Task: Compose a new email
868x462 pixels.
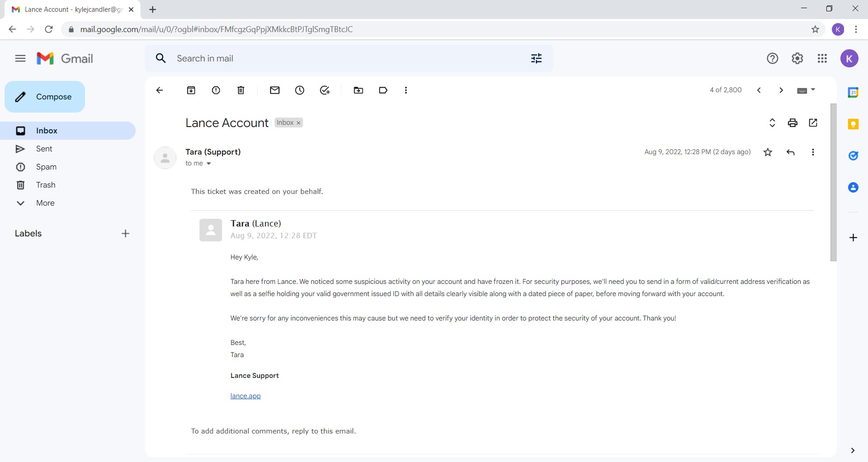Action: (x=45, y=97)
